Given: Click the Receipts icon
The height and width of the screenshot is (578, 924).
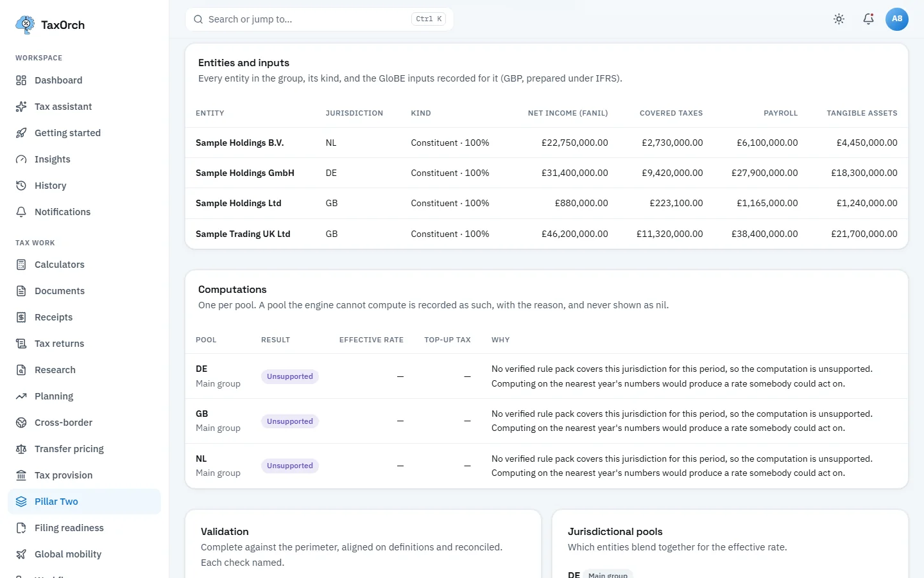Looking at the screenshot, I should click(21, 317).
